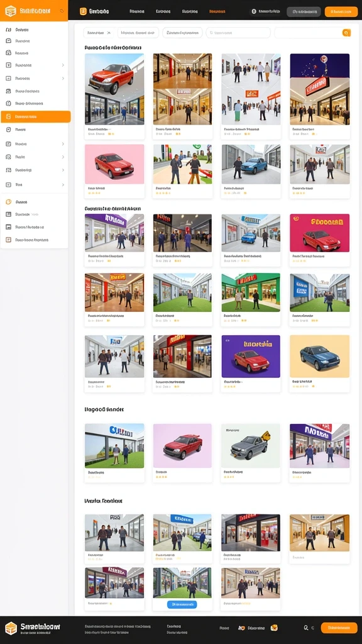Open the red car on pink background thumbnail
Image resolution: width=362 pixels, height=644 pixels.
tap(114, 164)
